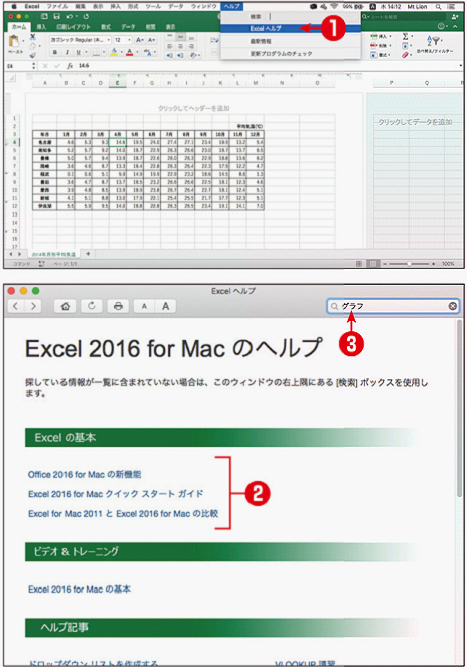Open Excel for Mac 2011 comparison link
This screenshot has height=667, width=467.
[x=123, y=513]
